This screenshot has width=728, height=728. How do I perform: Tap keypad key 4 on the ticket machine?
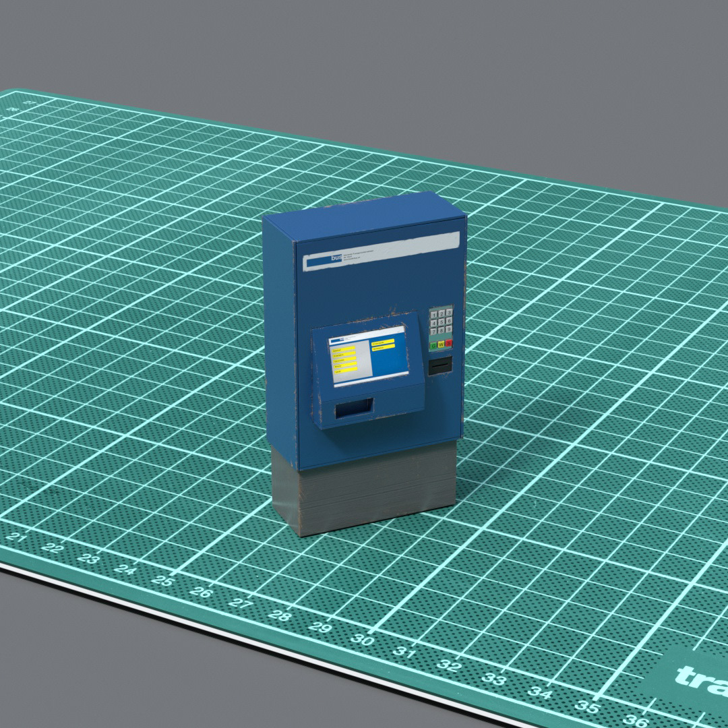point(433,323)
